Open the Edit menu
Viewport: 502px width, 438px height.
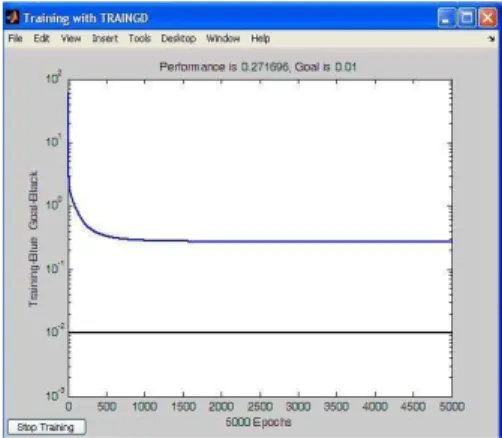click(41, 39)
